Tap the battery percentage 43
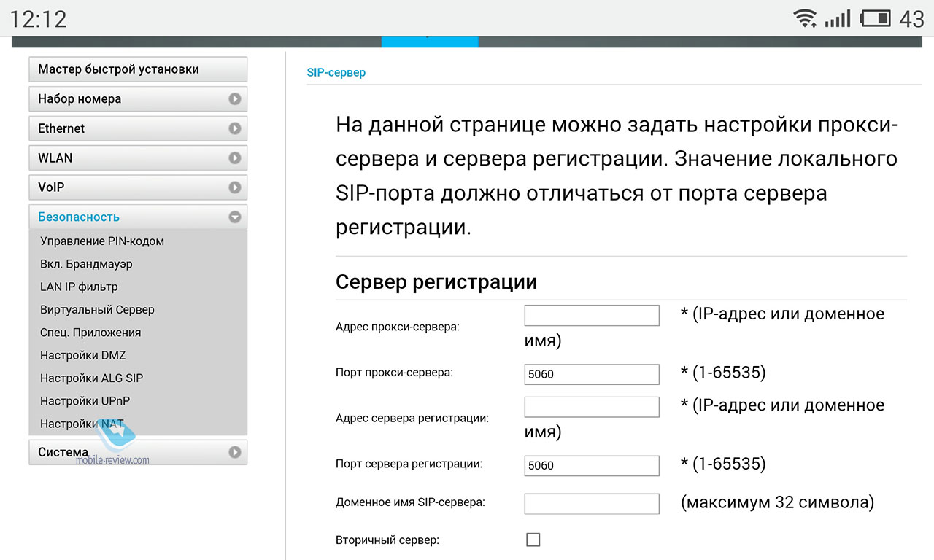This screenshot has width=934, height=560. point(912,18)
